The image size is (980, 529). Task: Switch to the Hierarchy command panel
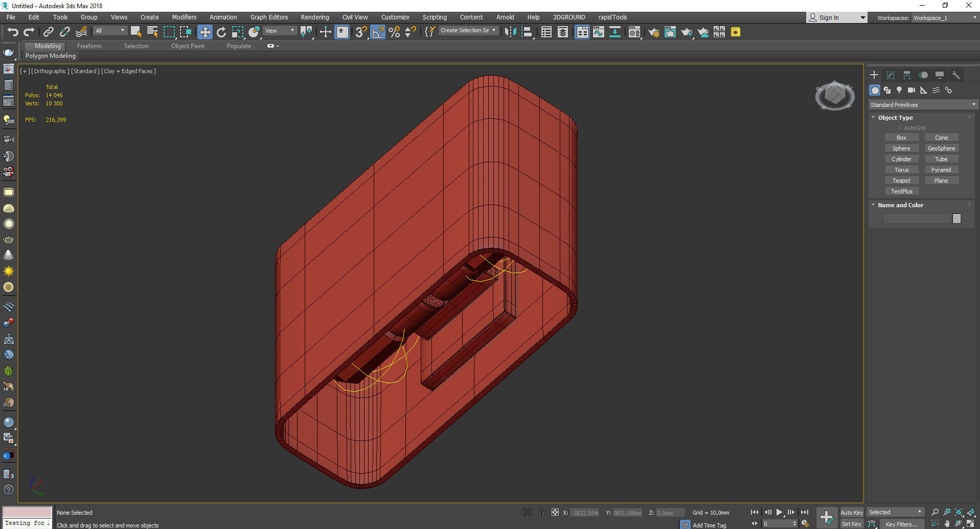(x=907, y=75)
